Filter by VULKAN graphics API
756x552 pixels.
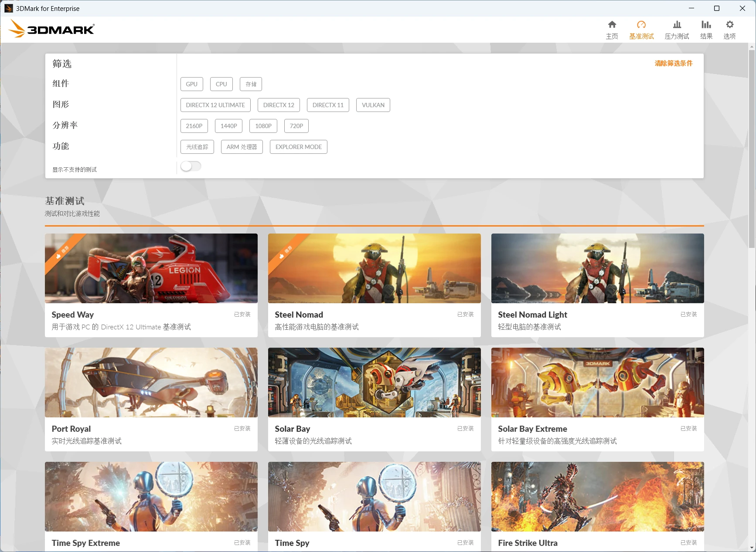click(x=373, y=105)
